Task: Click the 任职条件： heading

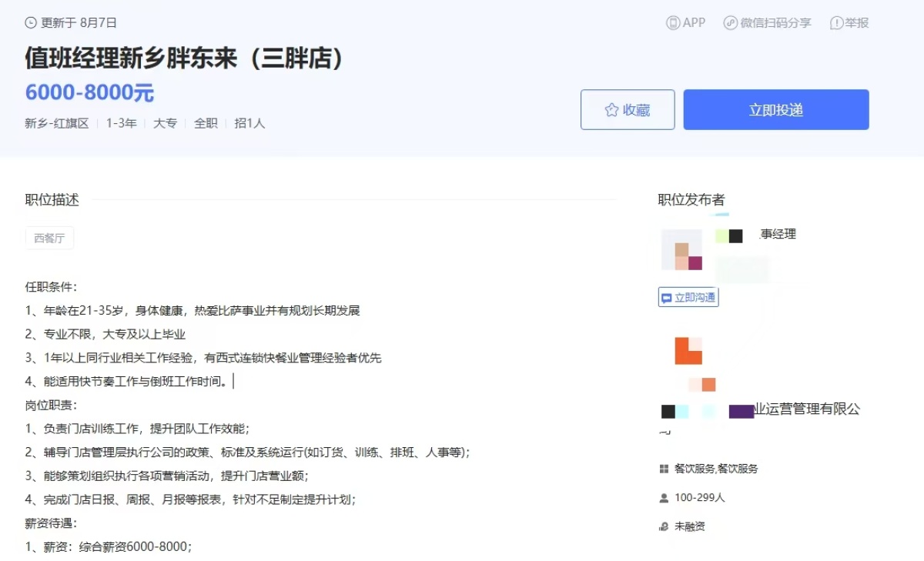Action: point(52,287)
